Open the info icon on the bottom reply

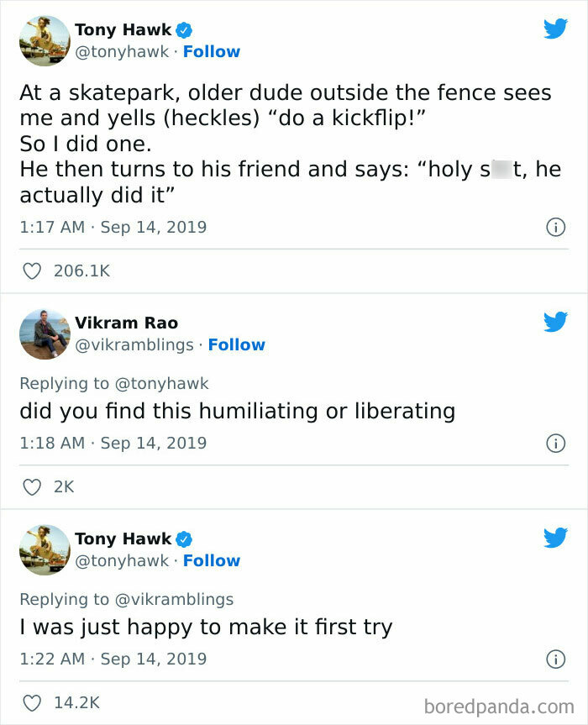[556, 659]
